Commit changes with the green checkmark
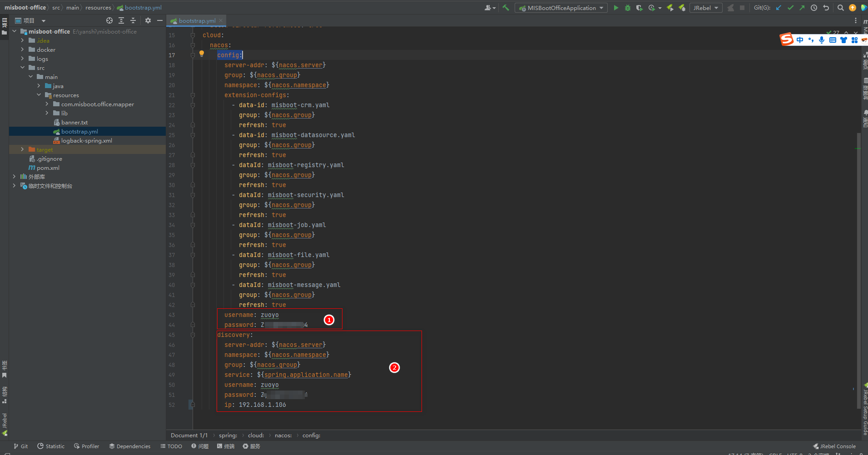This screenshot has width=868, height=455. pos(790,8)
